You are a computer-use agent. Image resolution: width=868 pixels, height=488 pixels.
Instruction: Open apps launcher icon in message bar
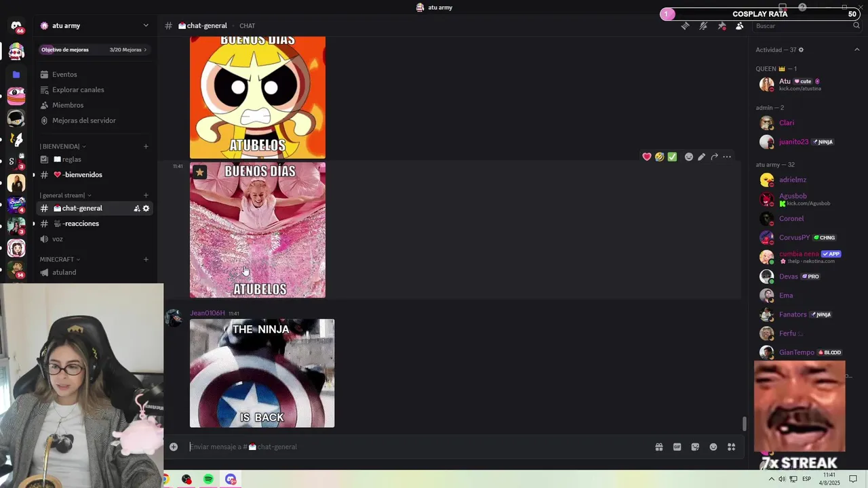click(x=732, y=447)
